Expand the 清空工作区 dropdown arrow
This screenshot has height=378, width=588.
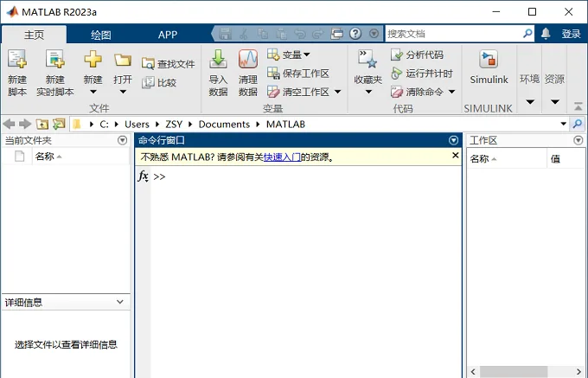(337, 92)
